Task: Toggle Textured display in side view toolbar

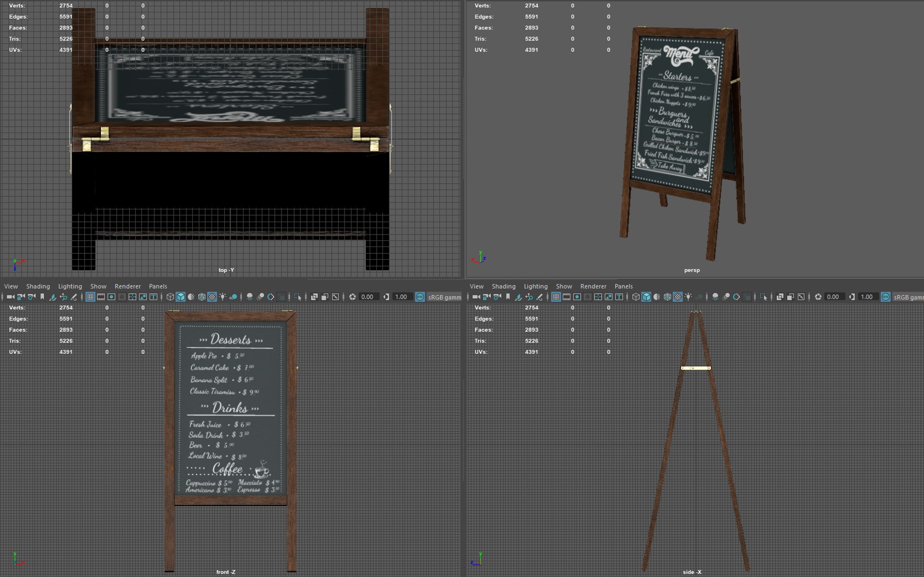Action: point(678,297)
